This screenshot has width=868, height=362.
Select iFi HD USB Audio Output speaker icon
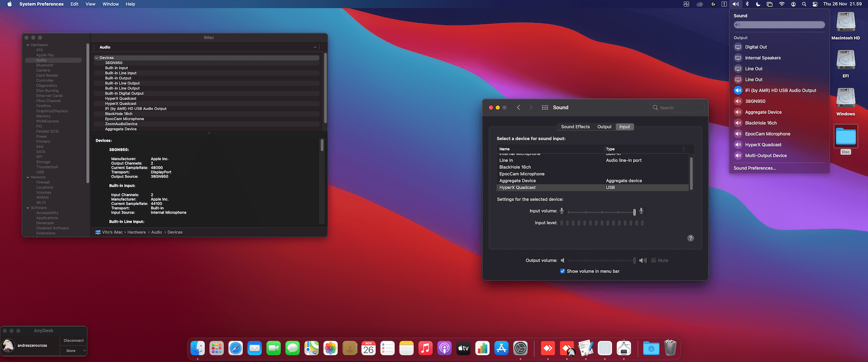point(738,90)
